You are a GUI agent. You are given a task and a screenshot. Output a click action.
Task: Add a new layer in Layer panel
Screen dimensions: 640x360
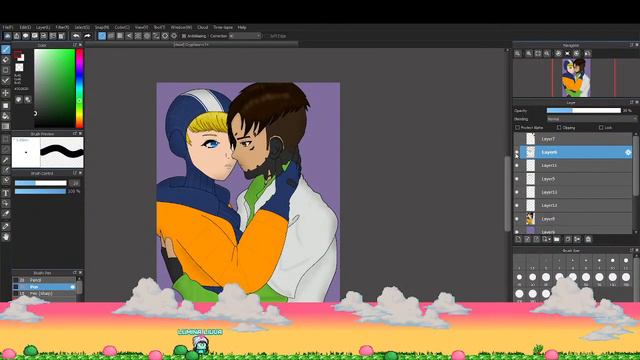(x=518, y=239)
